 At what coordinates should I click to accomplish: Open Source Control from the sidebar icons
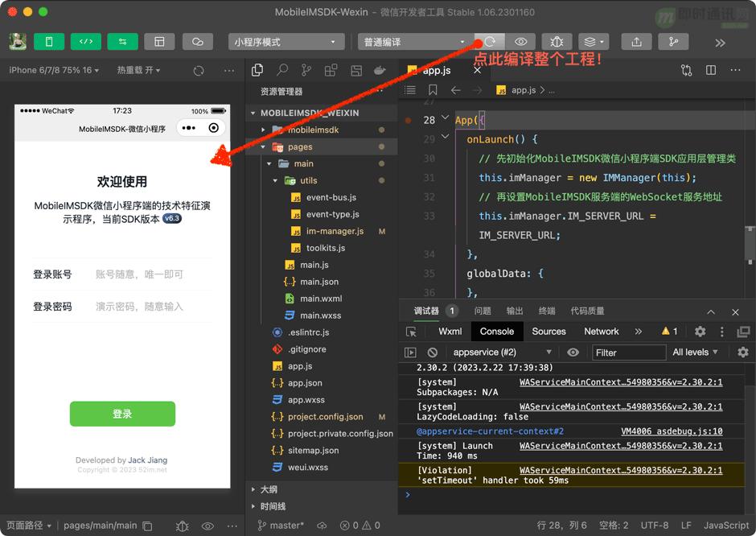(306, 70)
